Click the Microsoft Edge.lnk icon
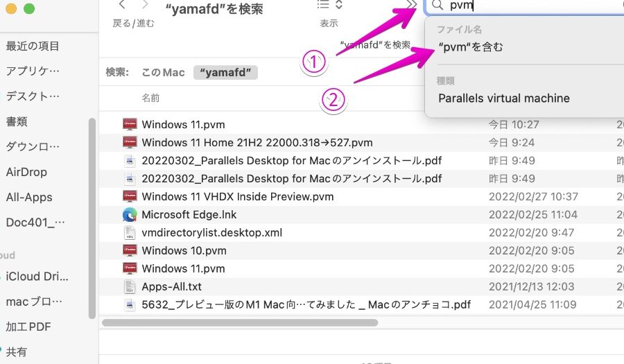The image size is (624, 364). click(130, 215)
